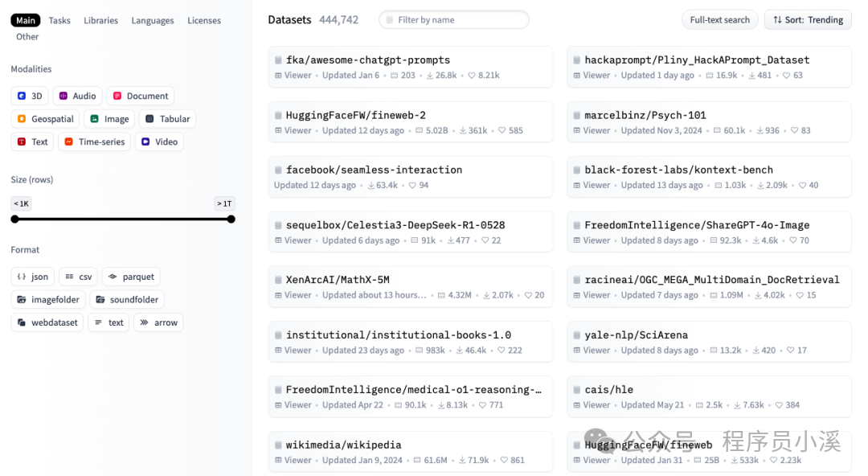The image size is (868, 476).
Task: Select the Time-series modality icon
Action: [x=68, y=142]
